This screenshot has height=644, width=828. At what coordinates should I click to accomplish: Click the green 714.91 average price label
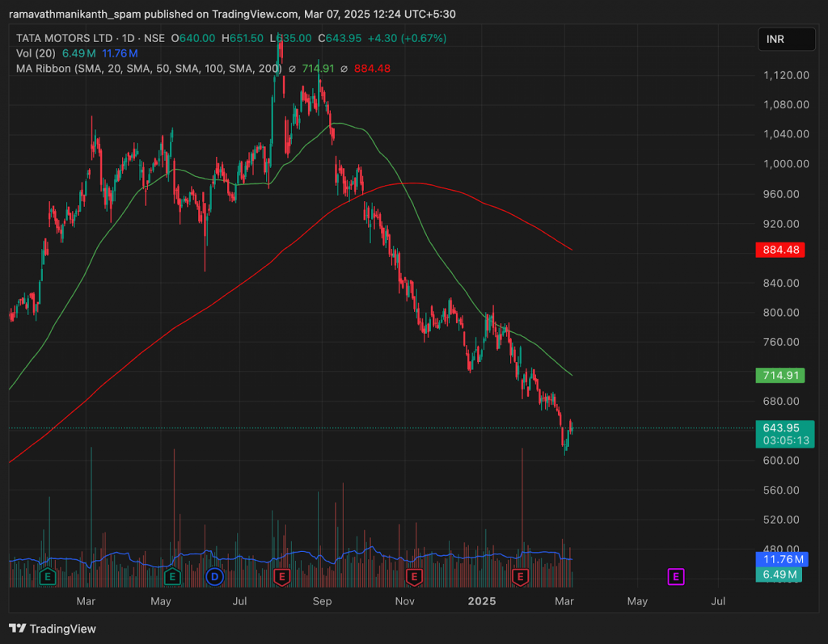point(779,377)
